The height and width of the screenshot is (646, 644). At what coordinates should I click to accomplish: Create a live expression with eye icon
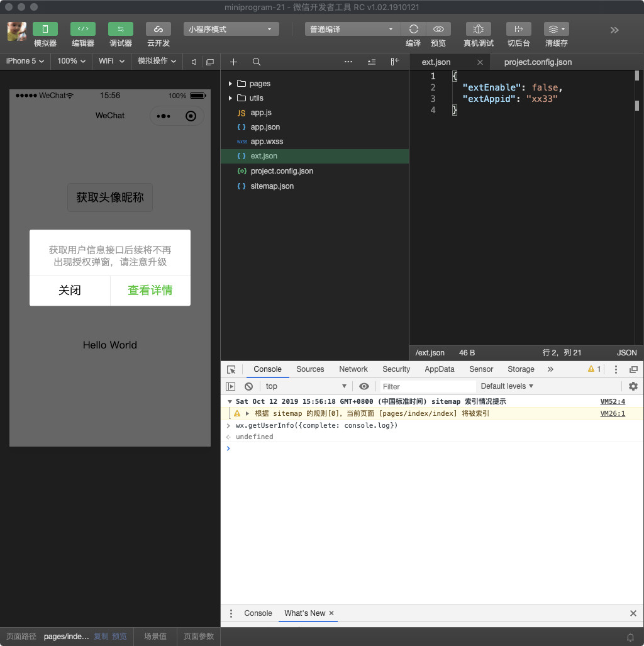[x=364, y=386]
